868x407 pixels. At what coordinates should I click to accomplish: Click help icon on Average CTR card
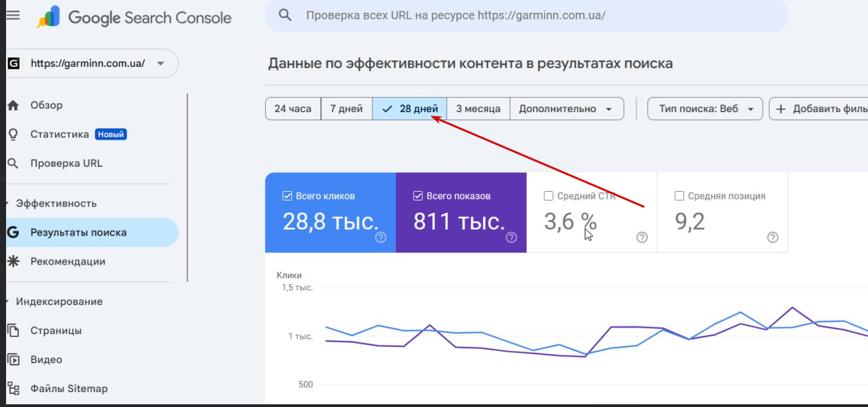pos(642,238)
